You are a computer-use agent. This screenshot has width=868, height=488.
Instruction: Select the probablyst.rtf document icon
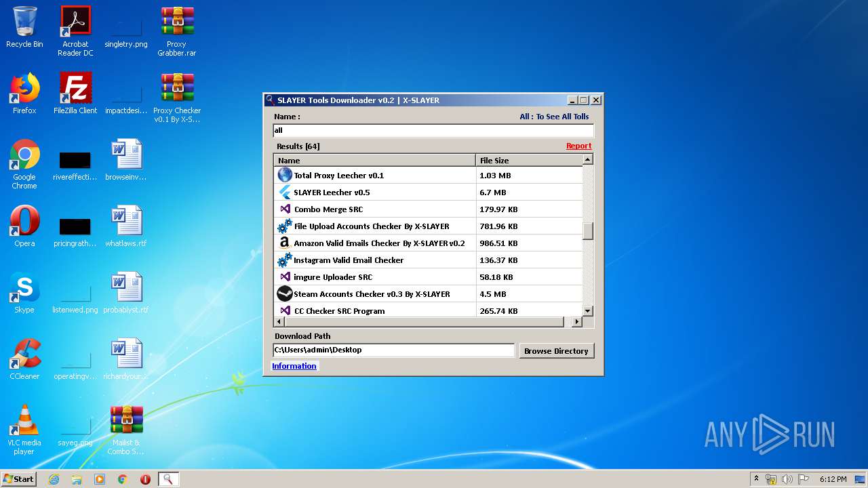(126, 293)
